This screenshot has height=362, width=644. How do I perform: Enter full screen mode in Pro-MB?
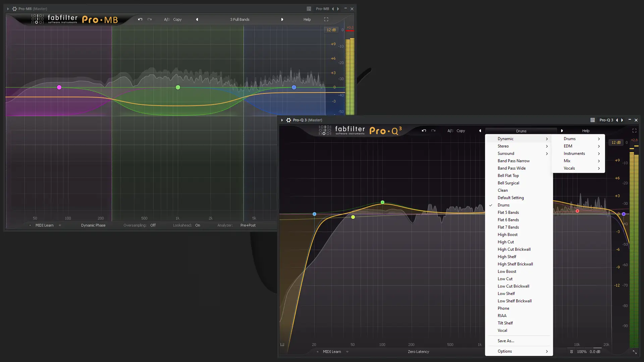(x=326, y=19)
